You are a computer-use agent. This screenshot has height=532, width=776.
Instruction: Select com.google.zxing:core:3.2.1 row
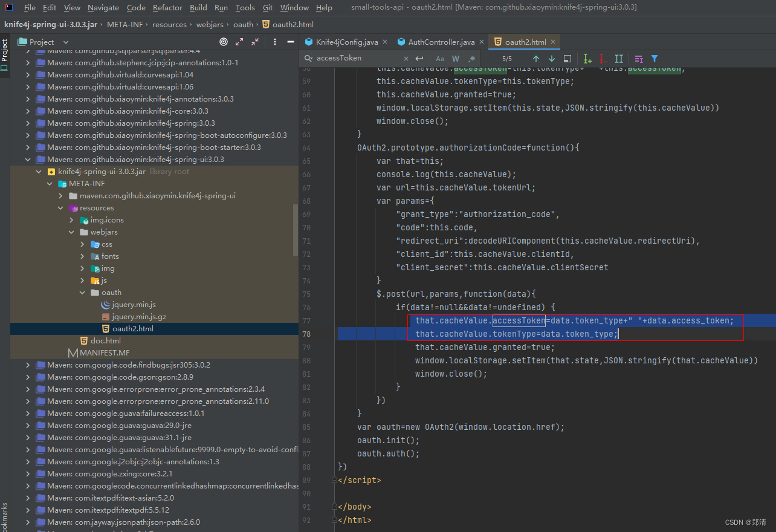click(x=154, y=474)
